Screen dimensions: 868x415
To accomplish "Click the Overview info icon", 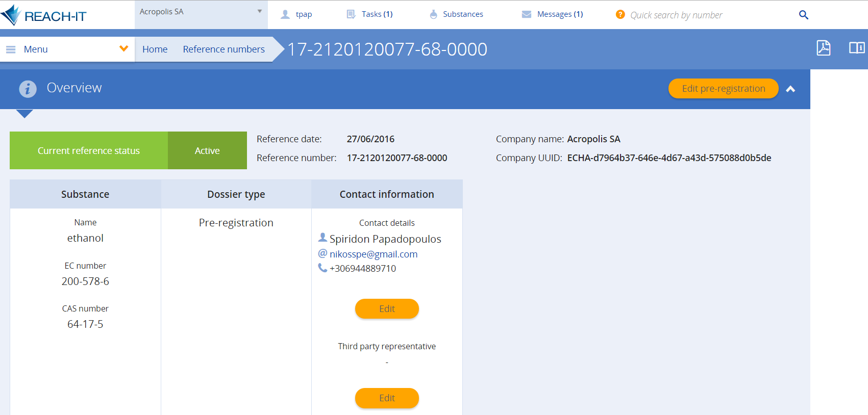I will click(28, 89).
